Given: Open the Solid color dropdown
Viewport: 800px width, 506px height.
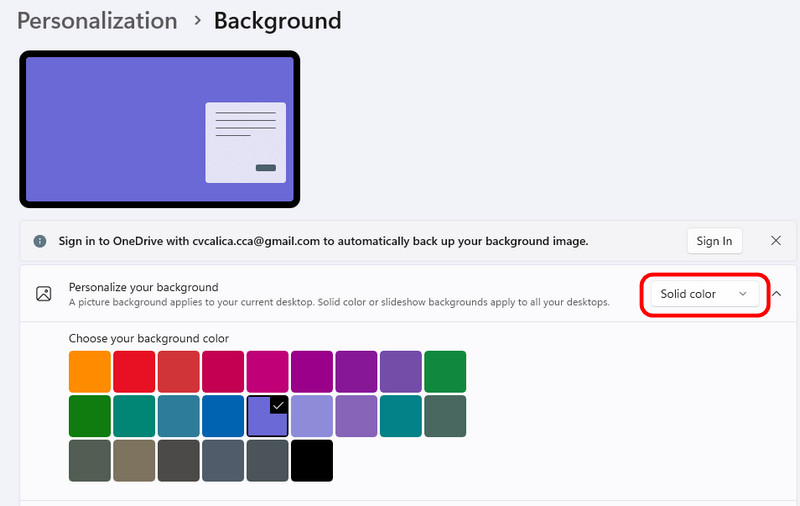Looking at the screenshot, I should click(x=704, y=294).
